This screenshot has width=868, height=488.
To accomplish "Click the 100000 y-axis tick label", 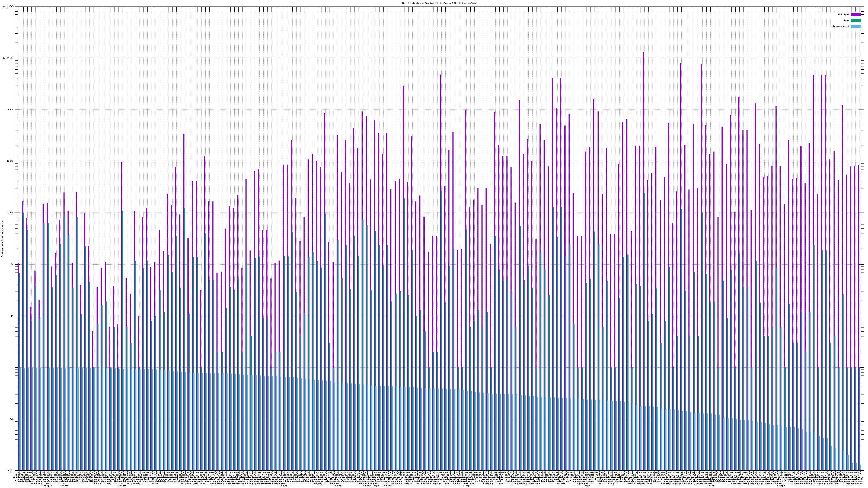I will pos(10,110).
